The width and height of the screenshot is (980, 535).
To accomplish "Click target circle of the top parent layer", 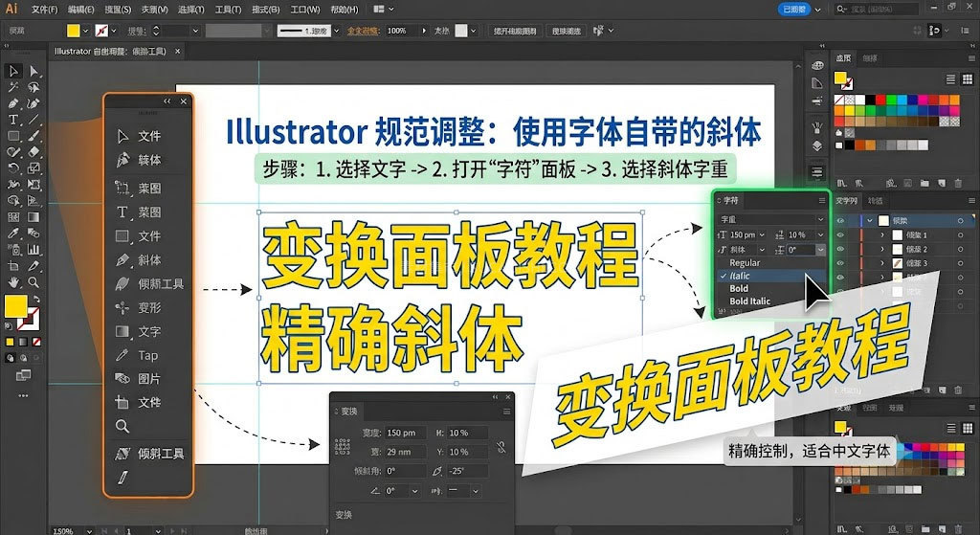I will pyautogui.click(x=961, y=221).
